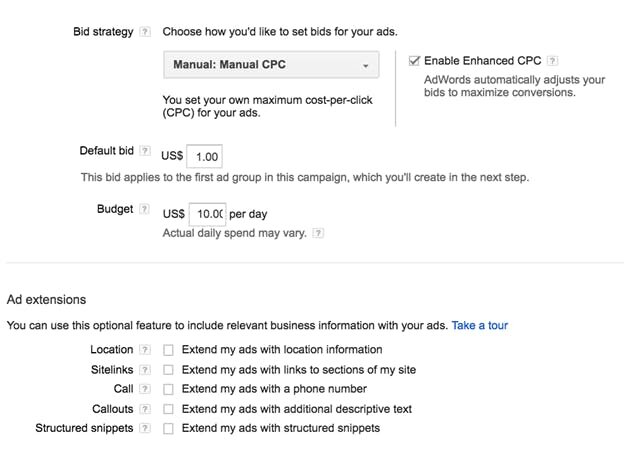Check the structured snippets extension box

[169, 429]
